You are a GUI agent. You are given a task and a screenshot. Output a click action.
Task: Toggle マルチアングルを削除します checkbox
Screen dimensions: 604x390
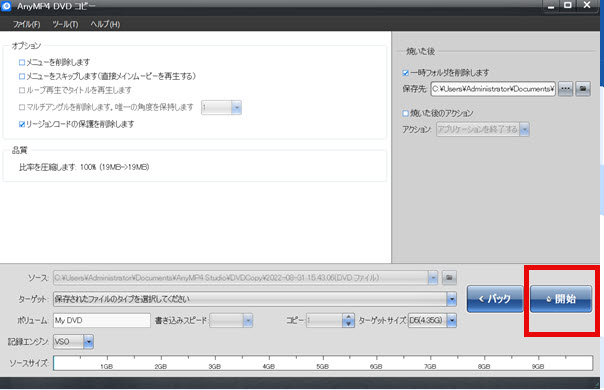coord(22,107)
